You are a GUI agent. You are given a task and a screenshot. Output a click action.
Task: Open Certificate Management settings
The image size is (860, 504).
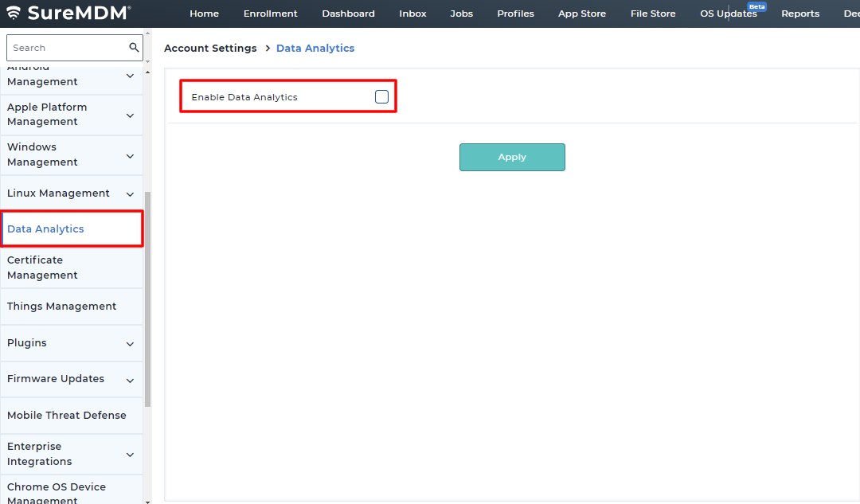(72, 268)
